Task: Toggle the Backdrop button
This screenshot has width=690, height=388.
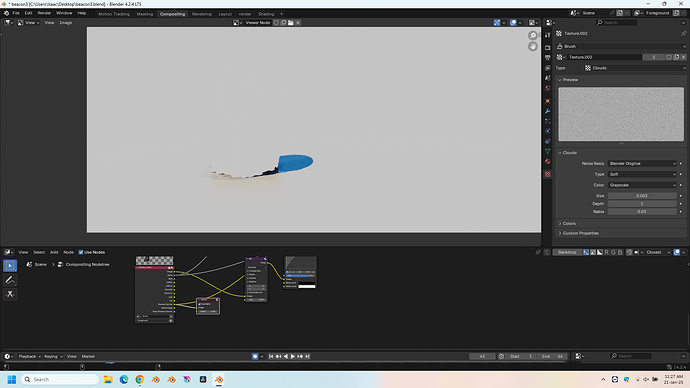Action: (x=567, y=253)
